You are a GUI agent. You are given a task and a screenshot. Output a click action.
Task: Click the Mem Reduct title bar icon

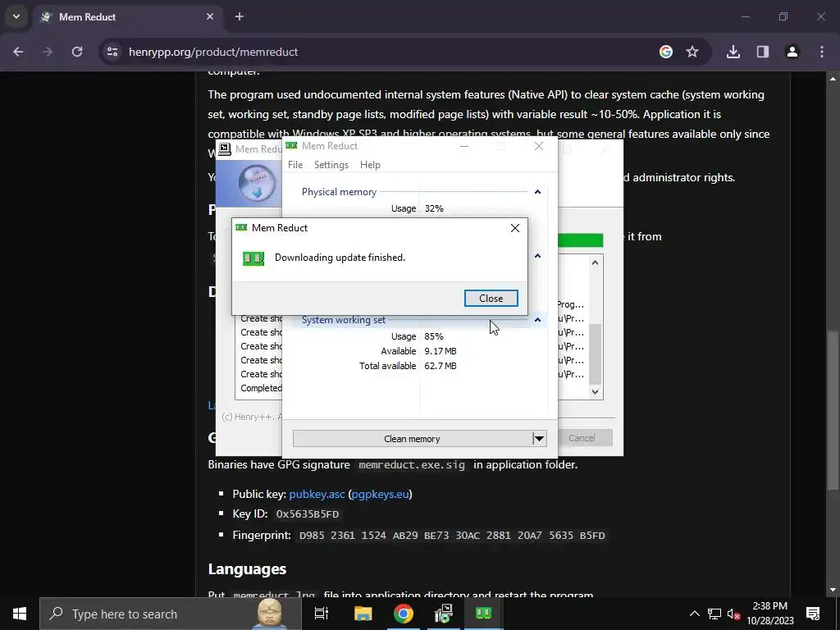point(291,146)
